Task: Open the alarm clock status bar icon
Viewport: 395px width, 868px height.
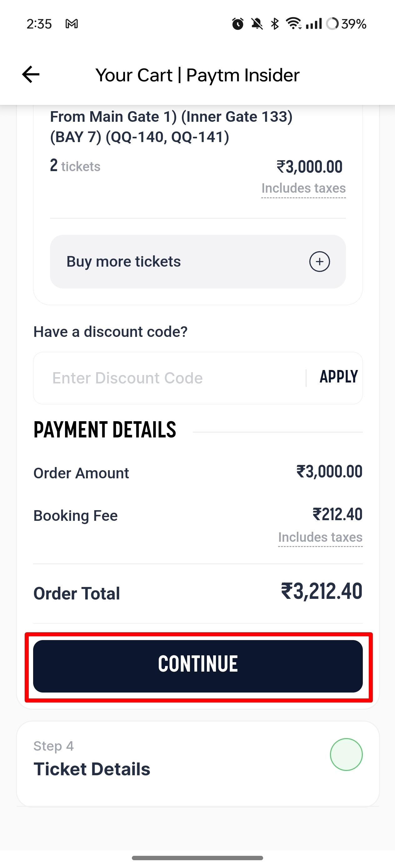Action: 238,24
